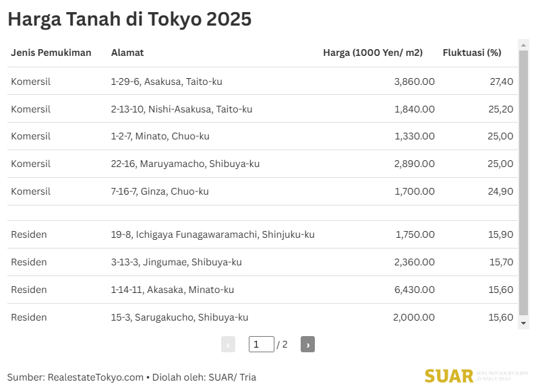Click the scrollbar up arrow
Image resolution: width=536 pixels, height=392 pixels.
[523, 45]
